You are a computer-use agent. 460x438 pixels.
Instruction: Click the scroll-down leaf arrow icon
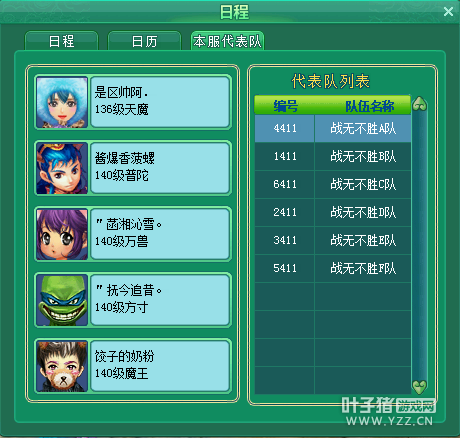[x=419, y=387]
